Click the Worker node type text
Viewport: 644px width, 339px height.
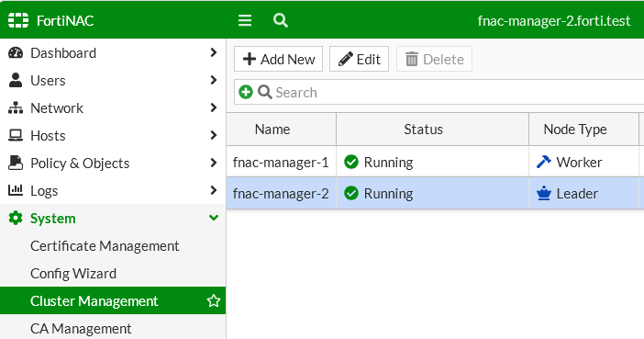pyautogui.click(x=579, y=162)
